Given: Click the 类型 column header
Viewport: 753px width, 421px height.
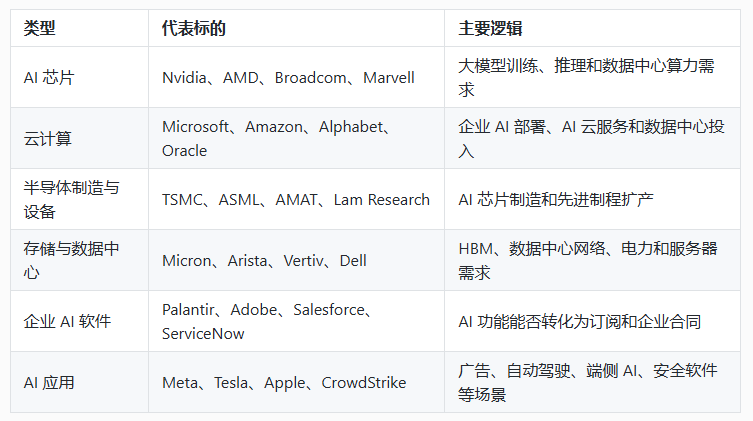Looking at the screenshot, I should point(79,28).
